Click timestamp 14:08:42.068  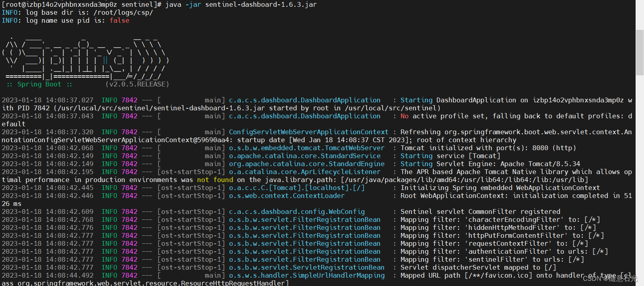pyautogui.click(x=69, y=148)
